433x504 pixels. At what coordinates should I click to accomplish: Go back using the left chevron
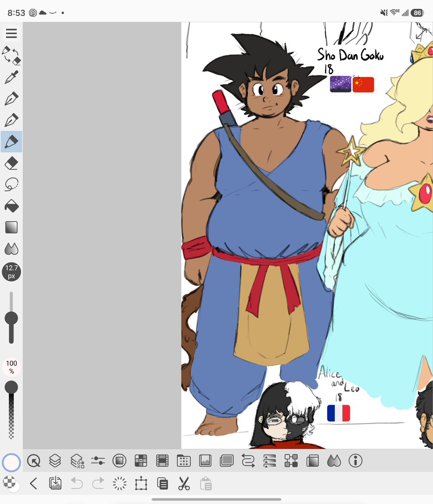tap(34, 484)
